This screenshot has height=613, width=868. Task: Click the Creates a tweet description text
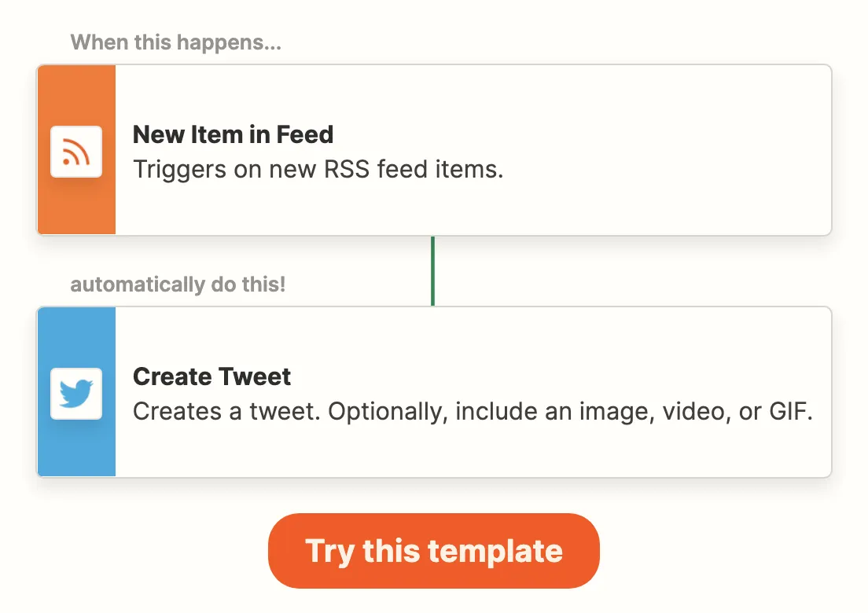point(473,412)
